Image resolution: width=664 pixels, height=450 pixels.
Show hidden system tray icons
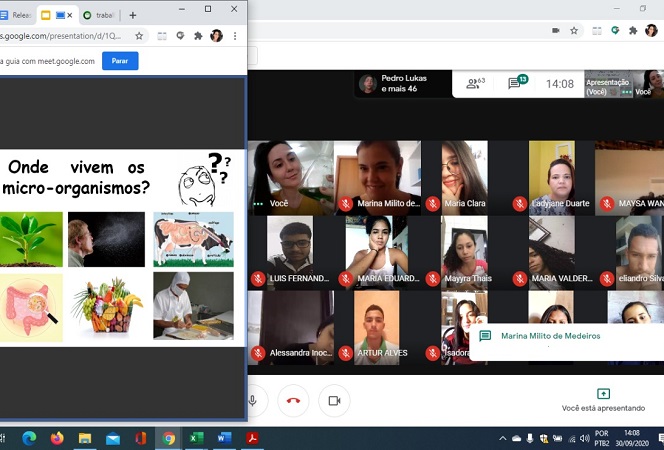pos(503,438)
